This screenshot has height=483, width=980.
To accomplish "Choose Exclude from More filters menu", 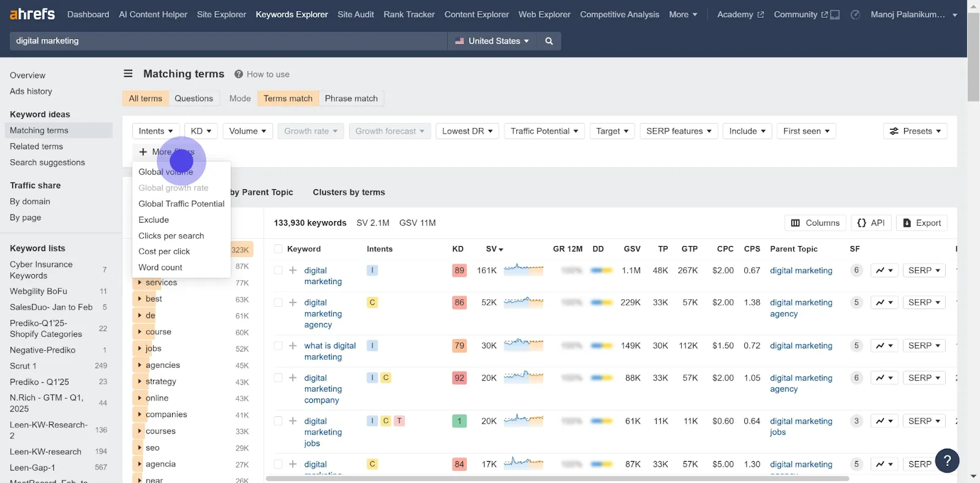I will (x=154, y=220).
